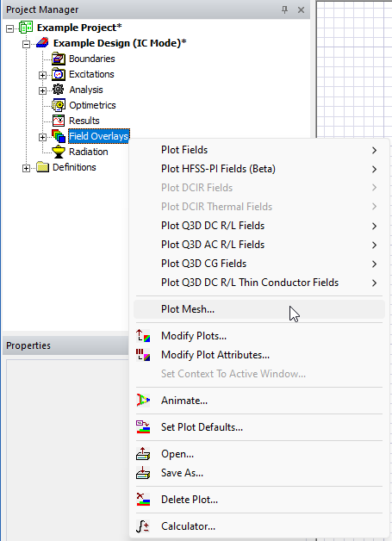Select the Analysis tree item
This screenshot has height=541, width=392.
tap(86, 90)
